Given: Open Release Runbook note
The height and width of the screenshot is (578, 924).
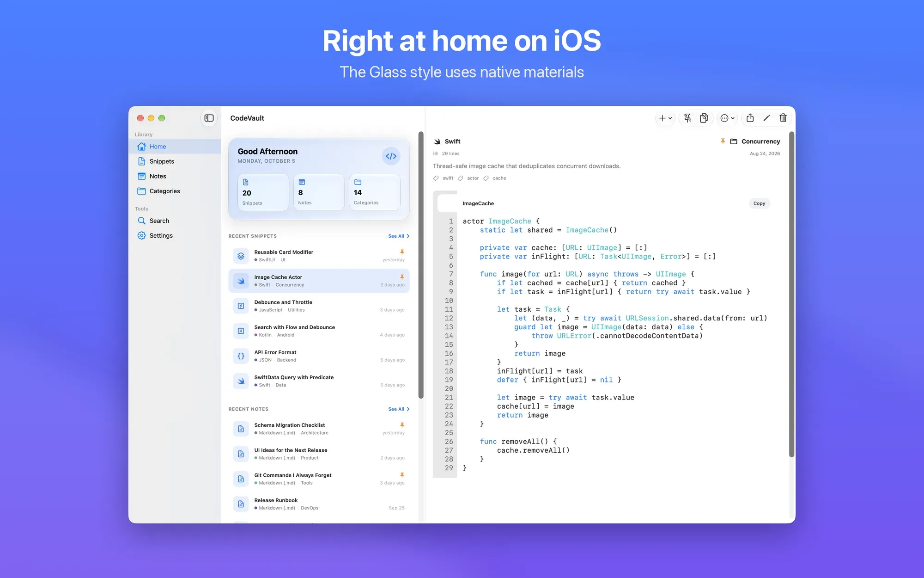Looking at the screenshot, I should (x=319, y=504).
